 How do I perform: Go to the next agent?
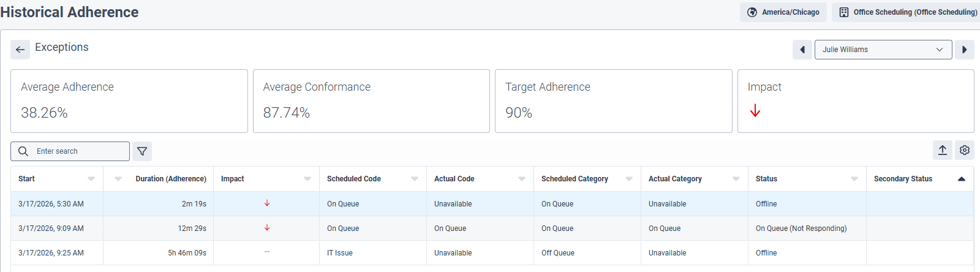[964, 50]
